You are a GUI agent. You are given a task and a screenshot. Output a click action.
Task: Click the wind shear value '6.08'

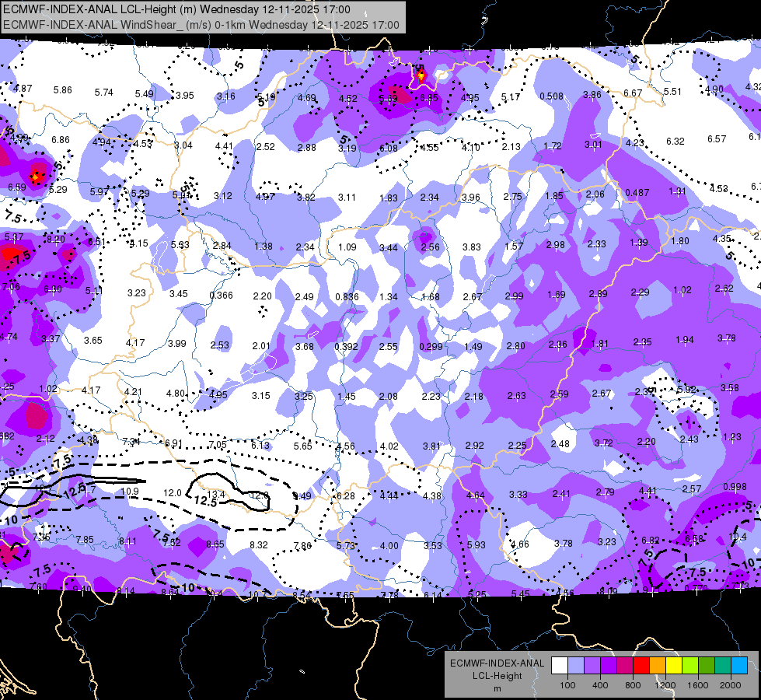tap(388, 148)
